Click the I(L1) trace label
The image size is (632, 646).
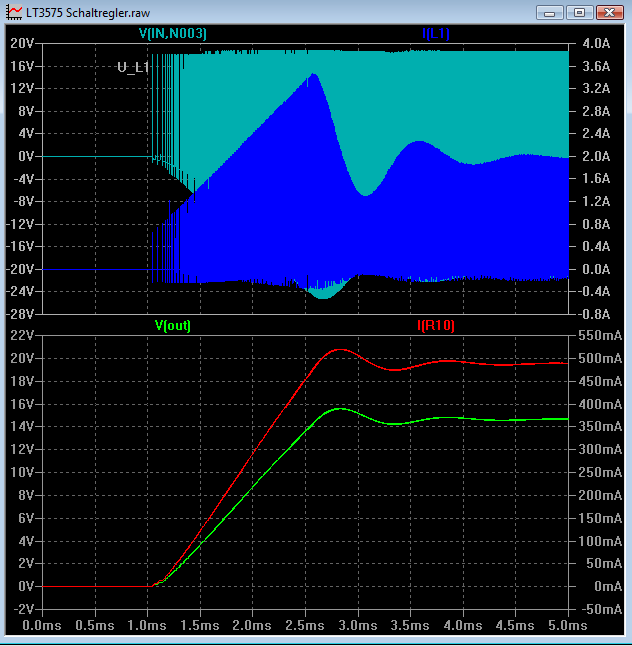[435, 33]
